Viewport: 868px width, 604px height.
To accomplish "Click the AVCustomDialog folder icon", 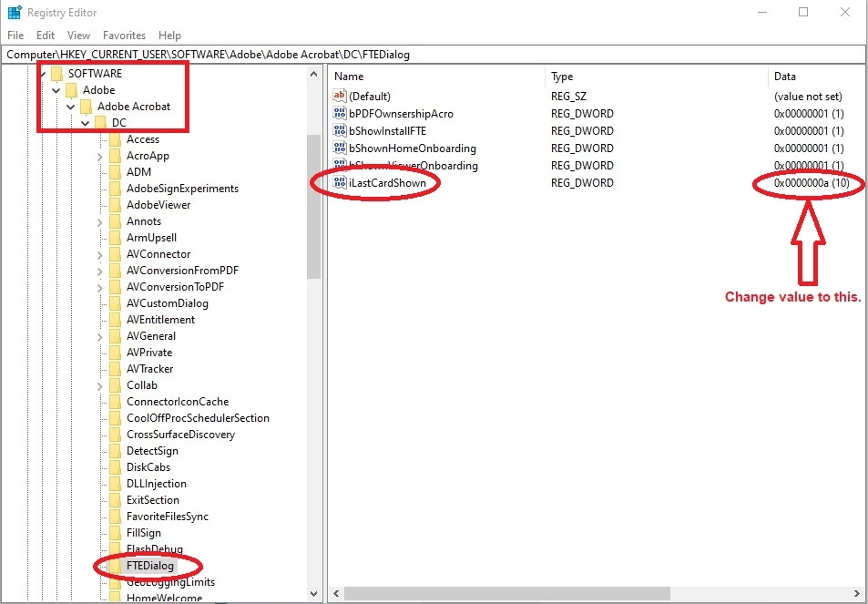I will click(115, 302).
